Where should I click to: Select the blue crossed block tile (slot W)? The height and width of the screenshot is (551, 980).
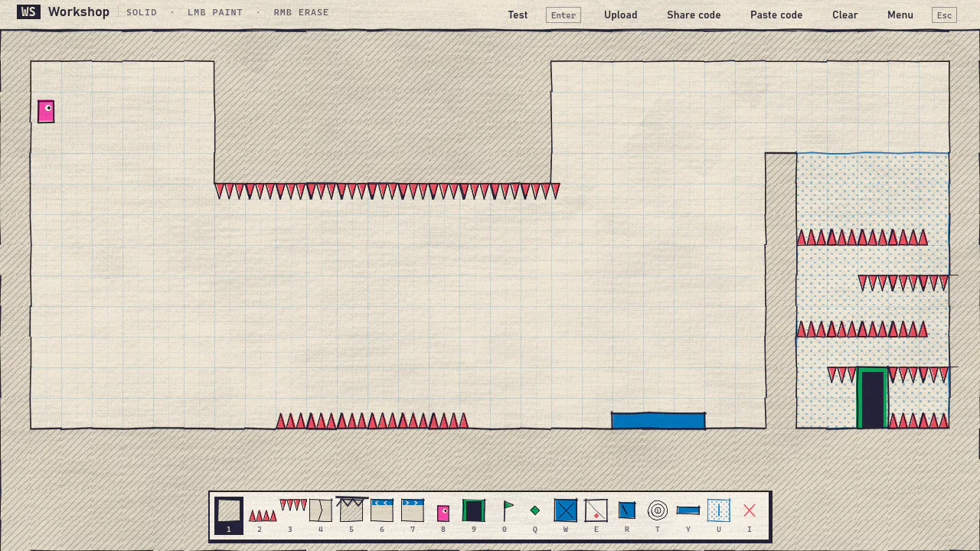pyautogui.click(x=566, y=510)
